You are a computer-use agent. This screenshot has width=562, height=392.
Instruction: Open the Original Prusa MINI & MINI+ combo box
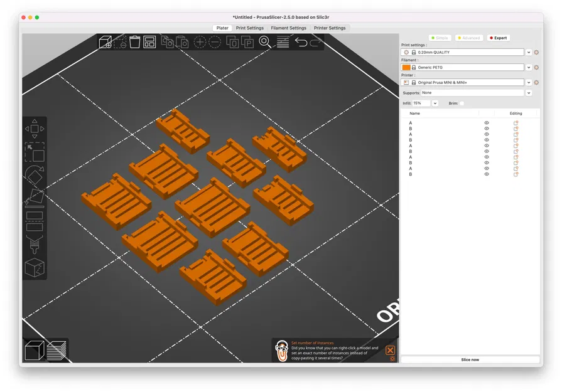pyautogui.click(x=462, y=82)
